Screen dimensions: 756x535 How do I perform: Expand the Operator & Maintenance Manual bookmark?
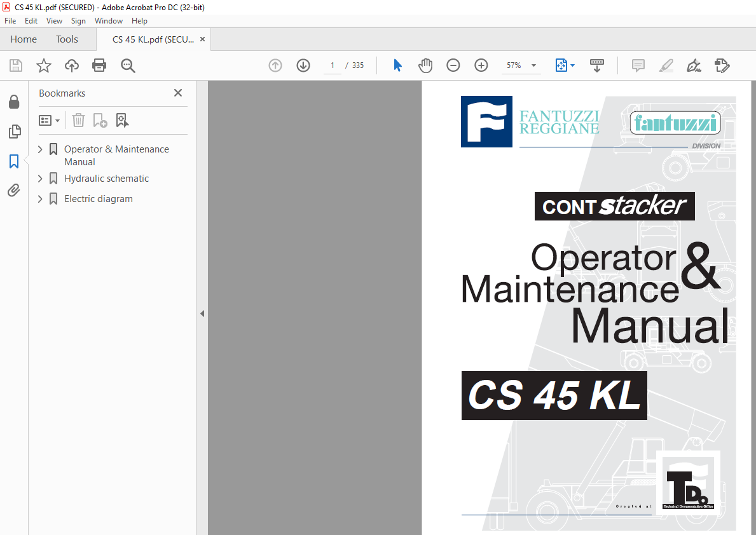coord(40,149)
